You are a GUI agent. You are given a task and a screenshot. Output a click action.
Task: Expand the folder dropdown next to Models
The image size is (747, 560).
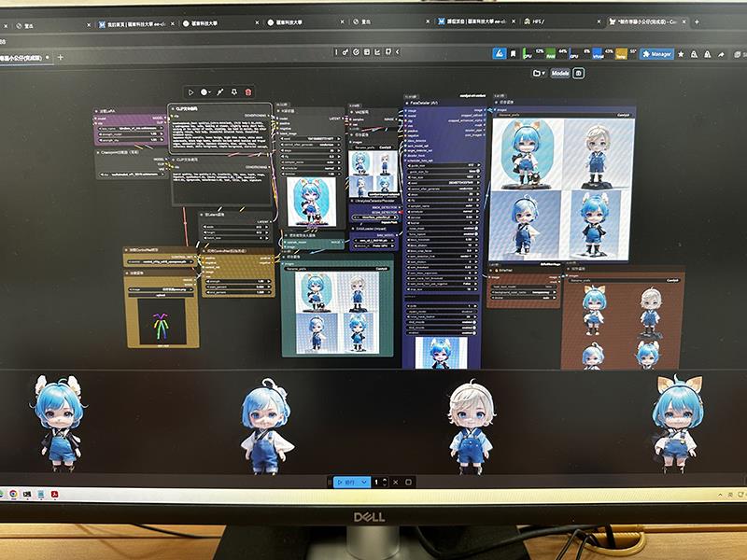tap(538, 73)
